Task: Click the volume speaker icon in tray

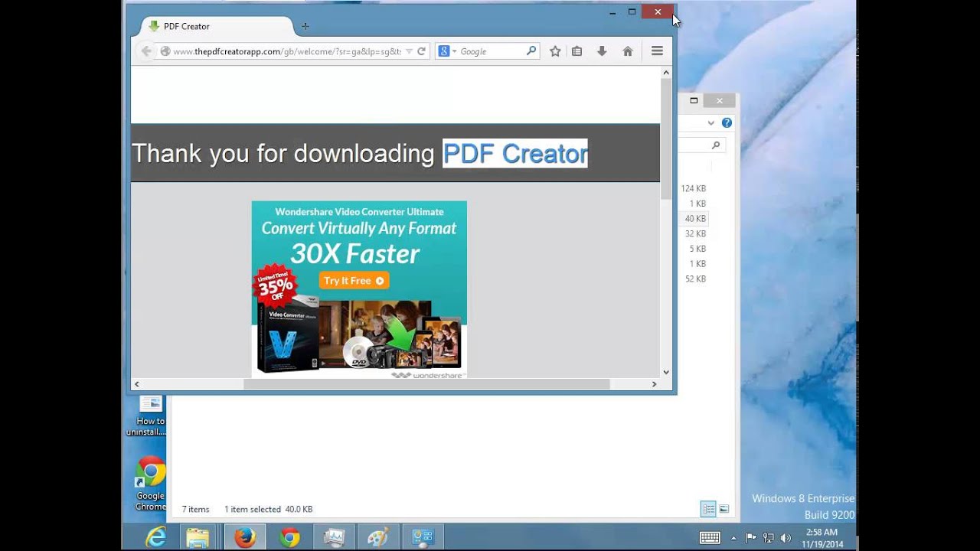Action: (x=786, y=538)
